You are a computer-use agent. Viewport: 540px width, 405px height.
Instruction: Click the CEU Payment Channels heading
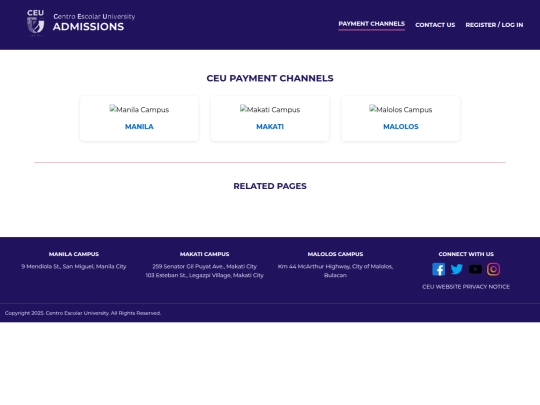tap(270, 78)
